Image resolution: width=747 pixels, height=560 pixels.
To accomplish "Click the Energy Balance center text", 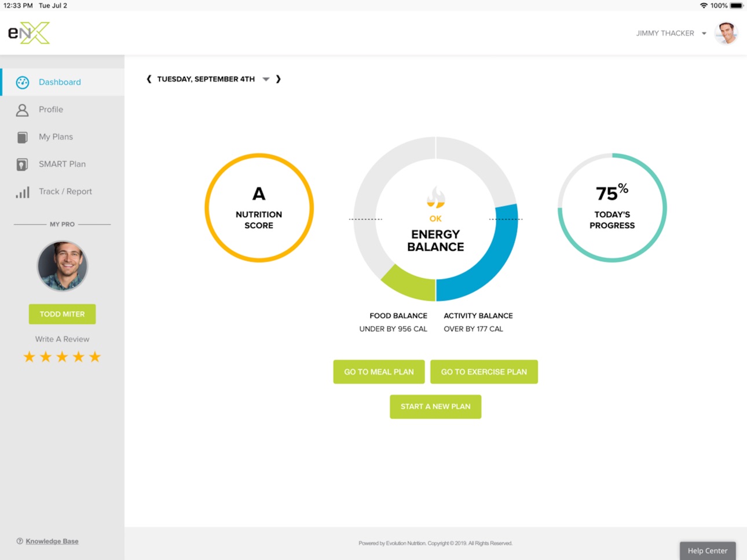I will [x=435, y=240].
